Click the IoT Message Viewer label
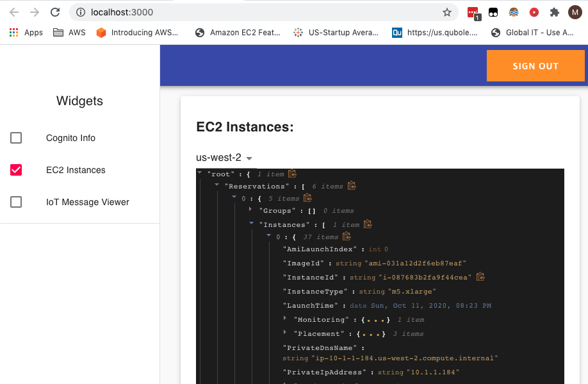The image size is (588, 384). pos(87,203)
